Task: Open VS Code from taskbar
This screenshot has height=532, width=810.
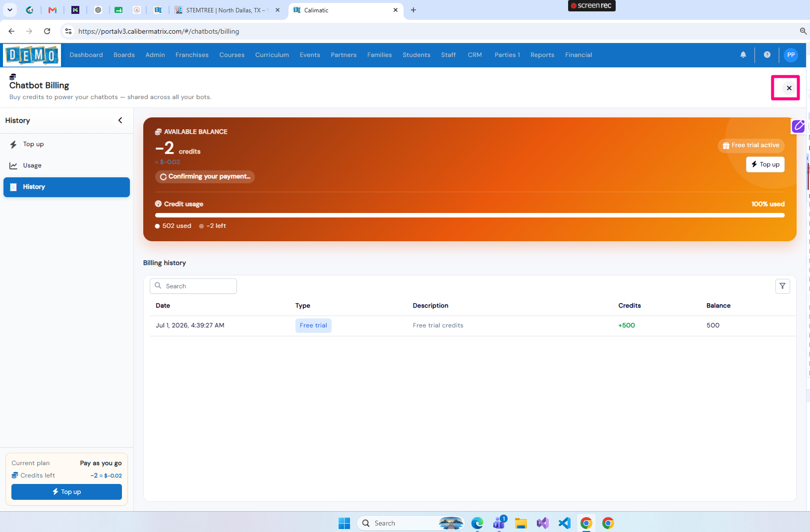Action: point(565,523)
